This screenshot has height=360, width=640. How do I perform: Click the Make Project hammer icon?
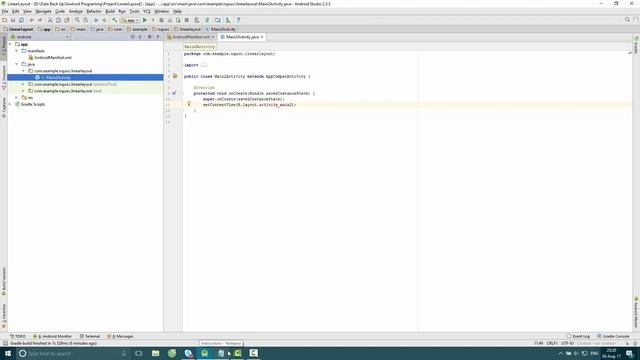point(115,20)
